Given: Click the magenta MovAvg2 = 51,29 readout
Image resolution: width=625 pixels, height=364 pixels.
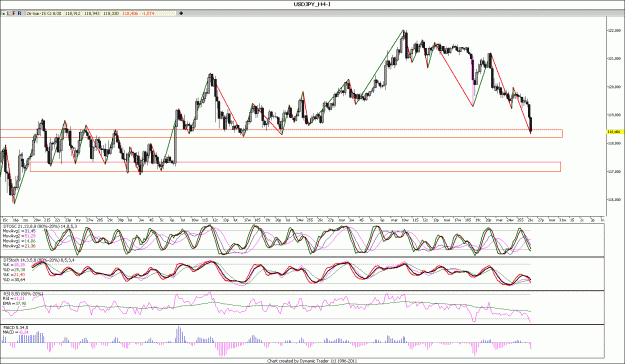Looking at the screenshot, I should click(x=19, y=236).
